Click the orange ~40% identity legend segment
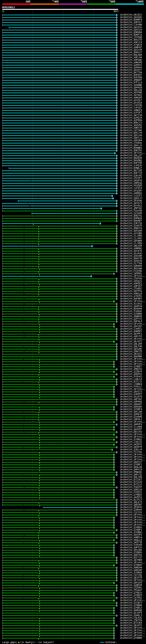Viewport: 146px width, 644px height. click(45, 4)
